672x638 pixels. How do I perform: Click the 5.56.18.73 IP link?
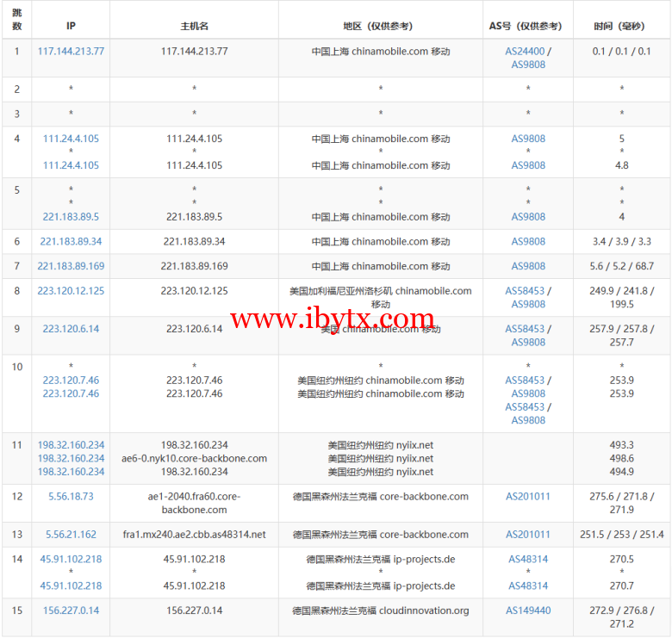click(71, 497)
